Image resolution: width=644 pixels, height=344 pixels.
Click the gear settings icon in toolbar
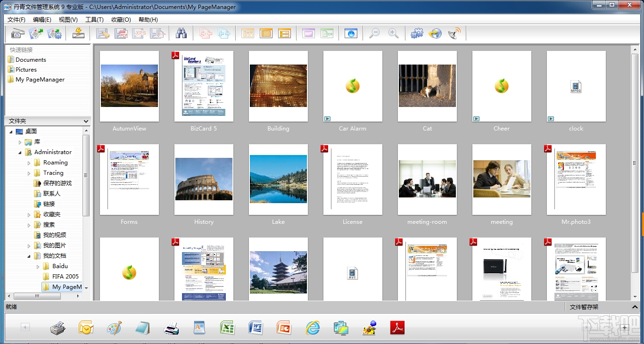click(417, 33)
